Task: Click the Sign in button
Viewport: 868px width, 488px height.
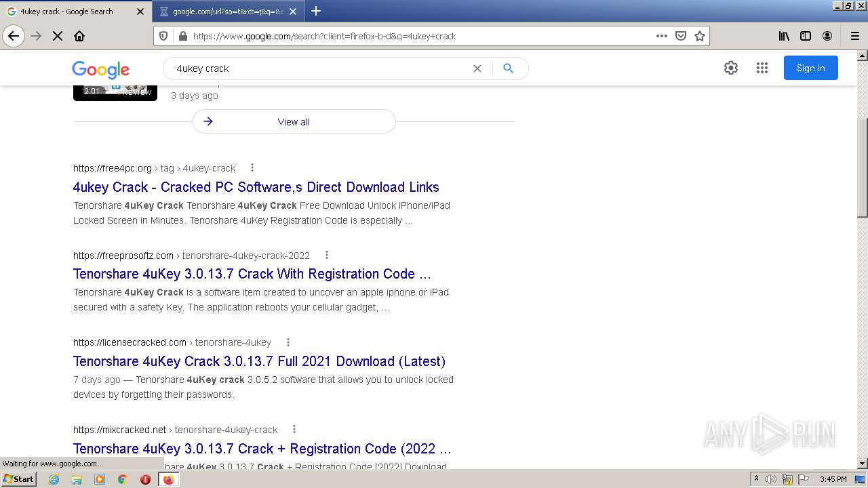Action: click(810, 68)
